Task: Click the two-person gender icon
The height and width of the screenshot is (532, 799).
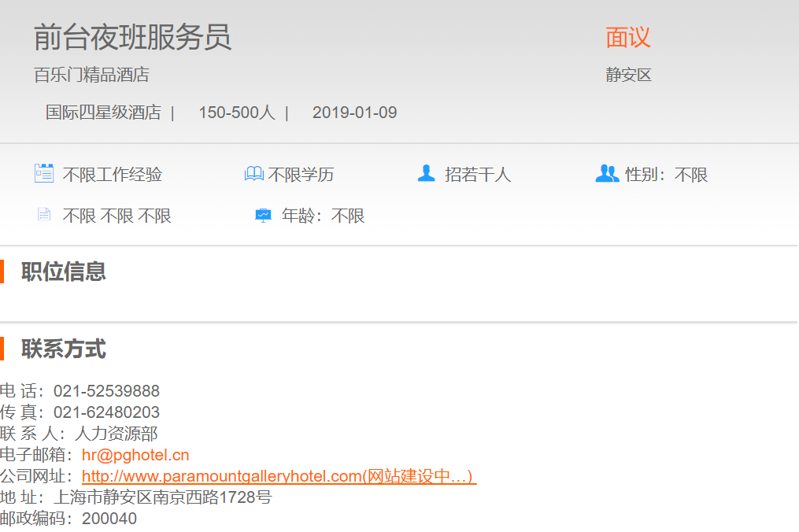Action: (x=607, y=173)
